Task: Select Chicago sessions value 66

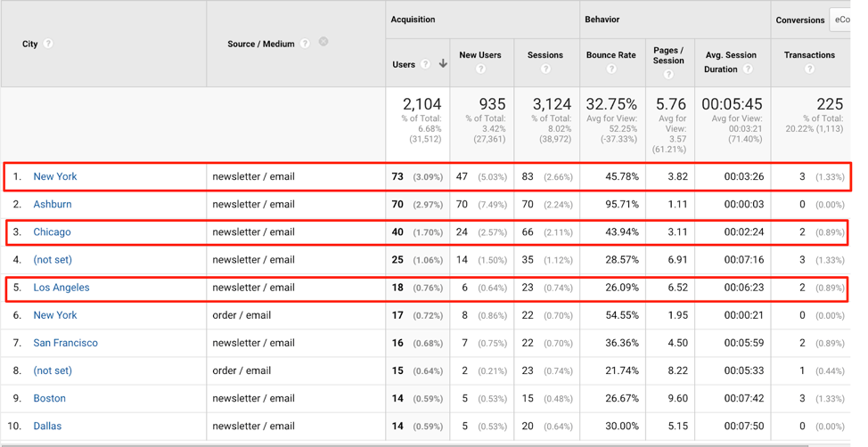Action: [528, 232]
